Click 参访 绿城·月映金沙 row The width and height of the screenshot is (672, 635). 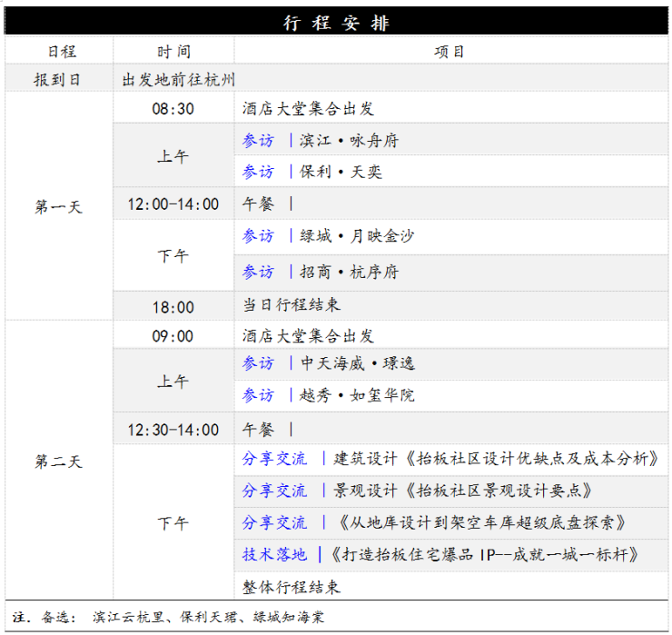coord(450,237)
